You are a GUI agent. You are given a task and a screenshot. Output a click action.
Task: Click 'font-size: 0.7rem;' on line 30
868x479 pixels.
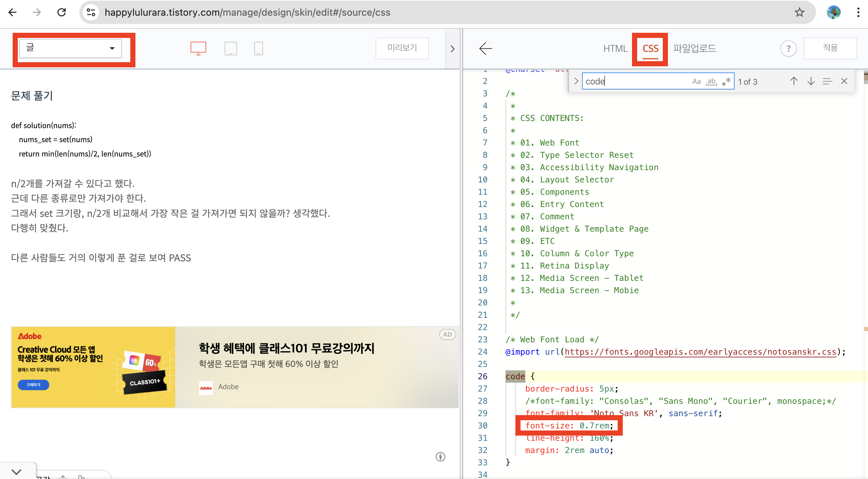[569, 426]
